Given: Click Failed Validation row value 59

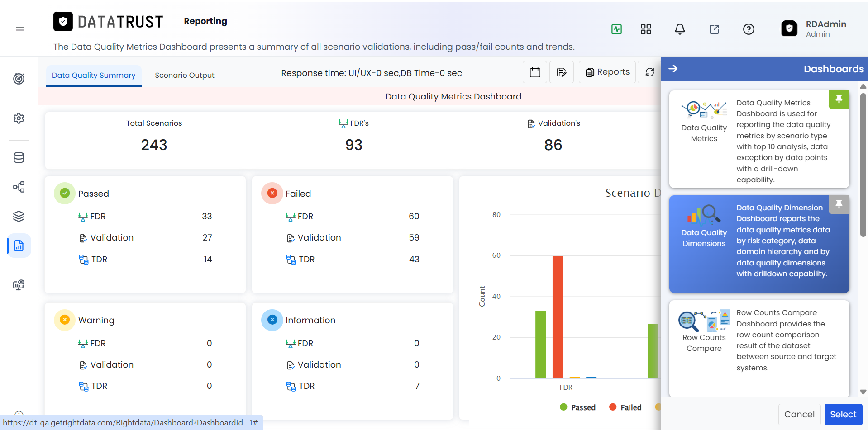Looking at the screenshot, I should (x=414, y=238).
